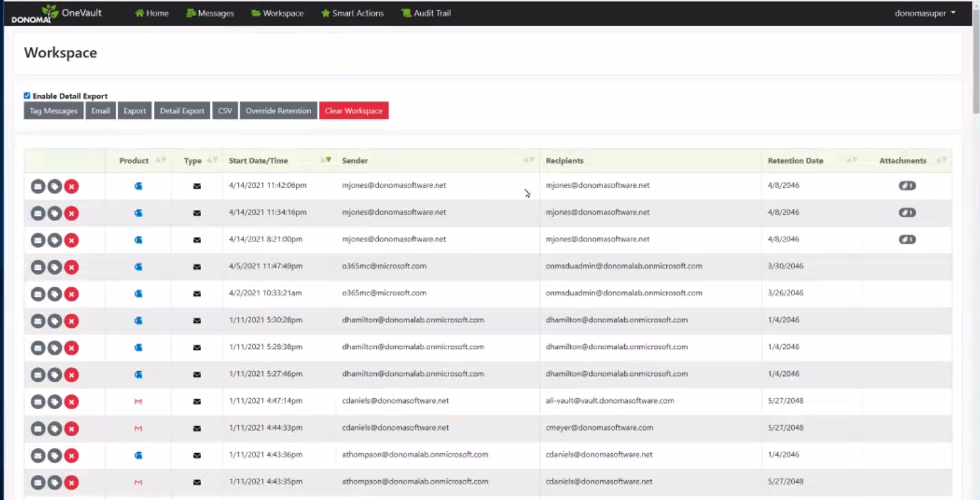Click the black email Type icon on the top row
The image size is (980, 500).
point(196,186)
